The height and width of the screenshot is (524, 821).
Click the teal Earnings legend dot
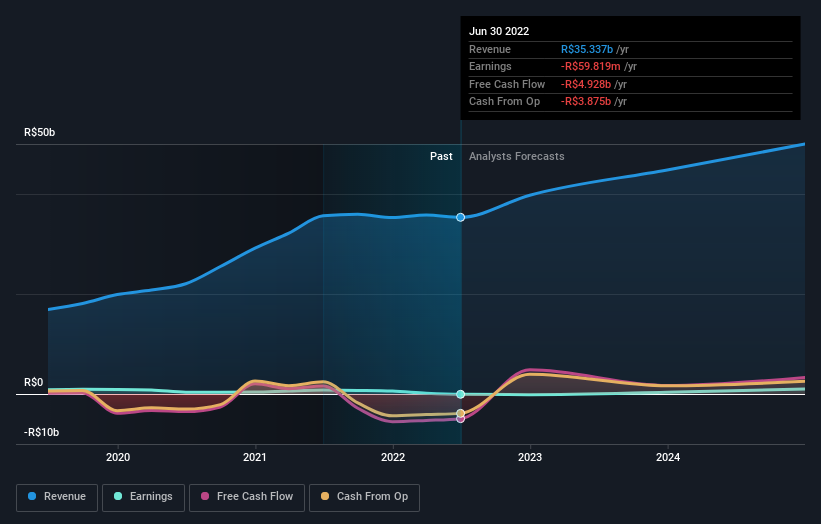pos(118,496)
